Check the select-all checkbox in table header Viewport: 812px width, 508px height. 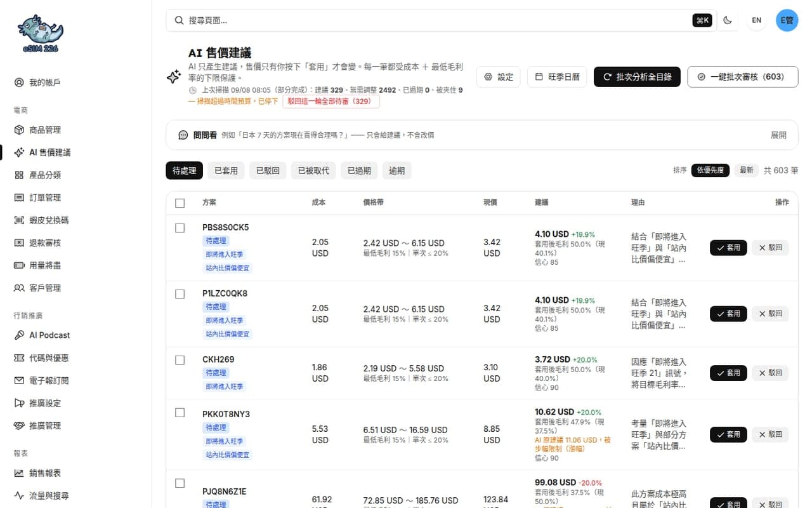click(180, 203)
